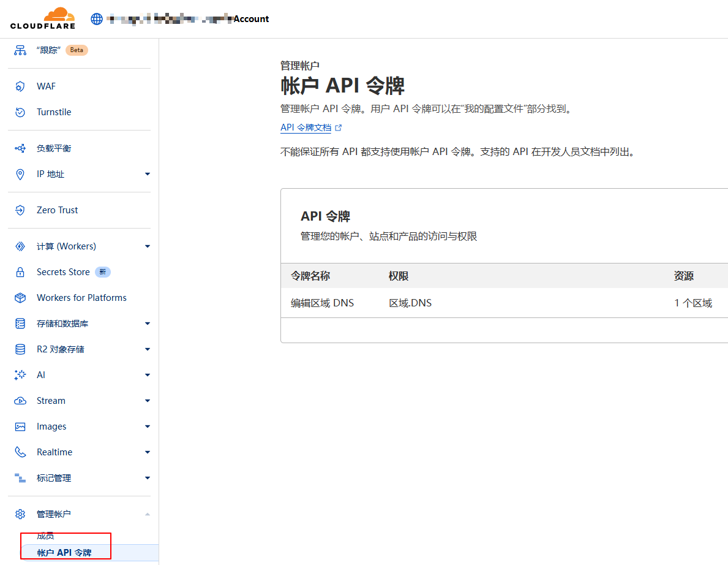Select 帐户 API 令牌 in sidebar
This screenshot has width=728, height=565.
(64, 553)
